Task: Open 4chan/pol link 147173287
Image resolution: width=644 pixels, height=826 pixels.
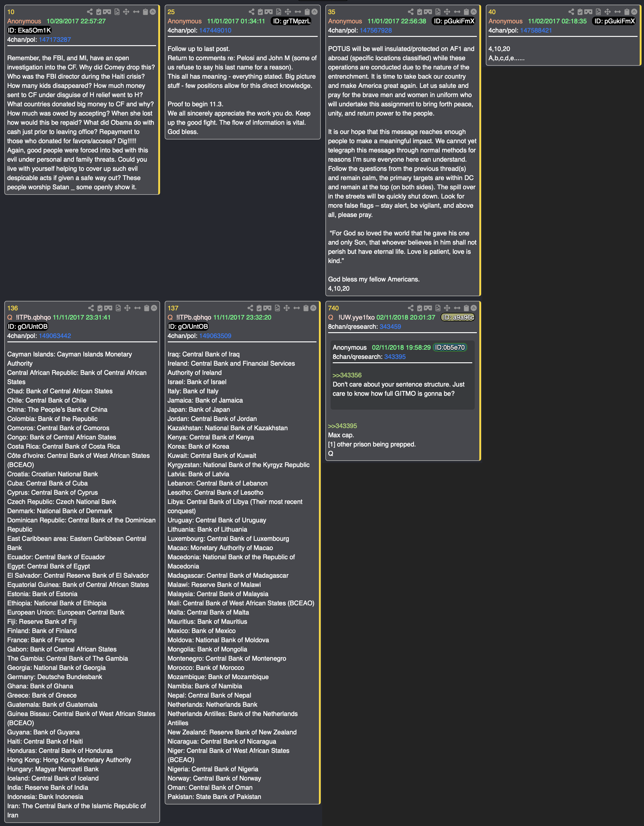Action: [55, 39]
